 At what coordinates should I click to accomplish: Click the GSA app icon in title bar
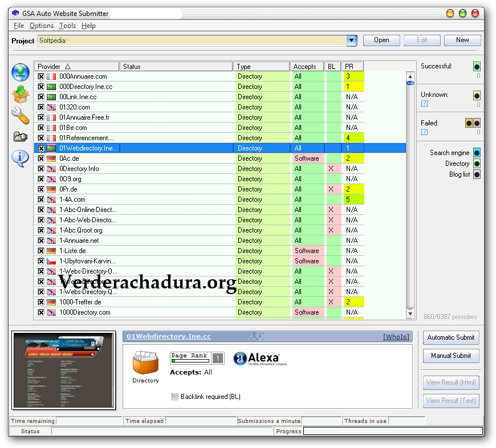(15, 13)
